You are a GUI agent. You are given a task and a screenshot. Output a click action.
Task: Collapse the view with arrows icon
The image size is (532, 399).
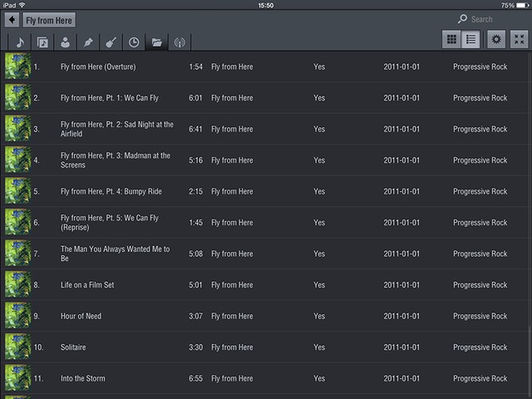pyautogui.click(x=519, y=39)
